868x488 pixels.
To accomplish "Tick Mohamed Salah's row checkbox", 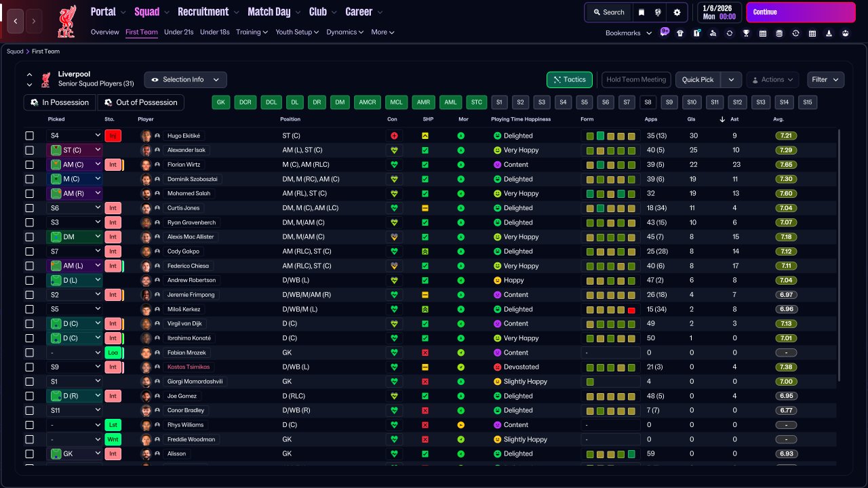I will point(29,193).
